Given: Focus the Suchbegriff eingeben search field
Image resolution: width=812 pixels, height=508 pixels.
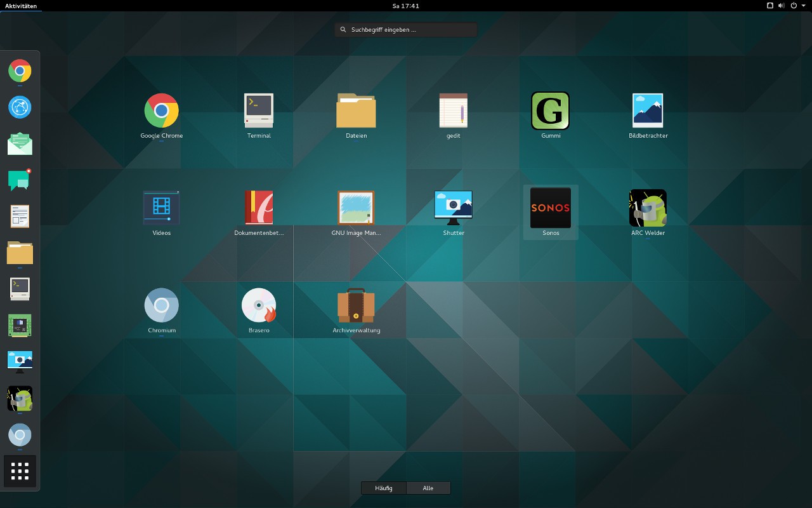Looking at the screenshot, I should pyautogui.click(x=406, y=30).
